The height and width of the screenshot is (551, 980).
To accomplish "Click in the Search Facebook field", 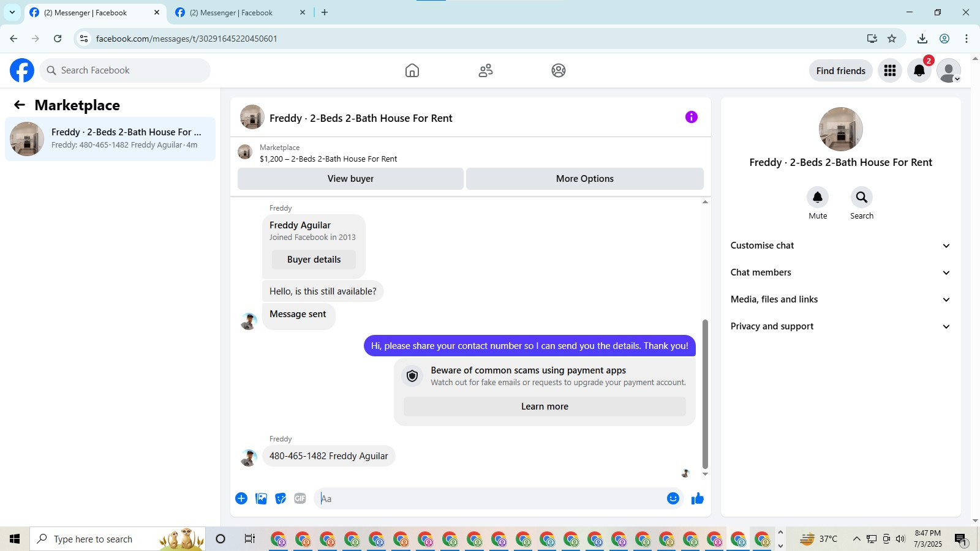I will click(125, 70).
